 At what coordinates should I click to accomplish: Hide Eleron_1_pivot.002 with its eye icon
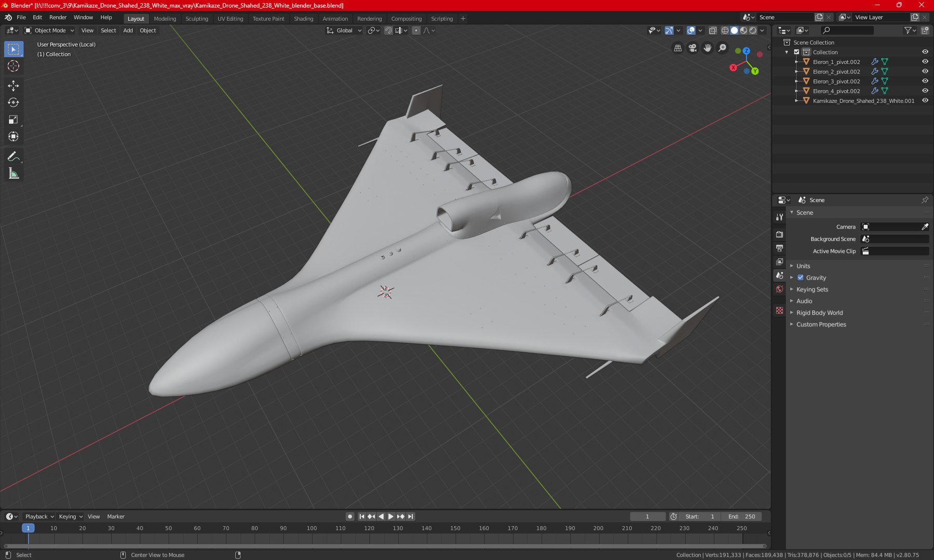[925, 62]
